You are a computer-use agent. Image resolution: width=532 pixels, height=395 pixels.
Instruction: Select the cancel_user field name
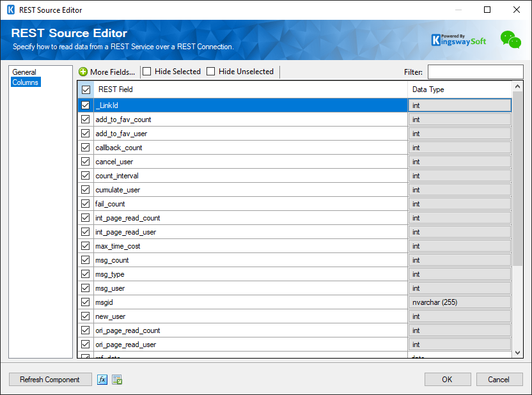click(x=114, y=162)
